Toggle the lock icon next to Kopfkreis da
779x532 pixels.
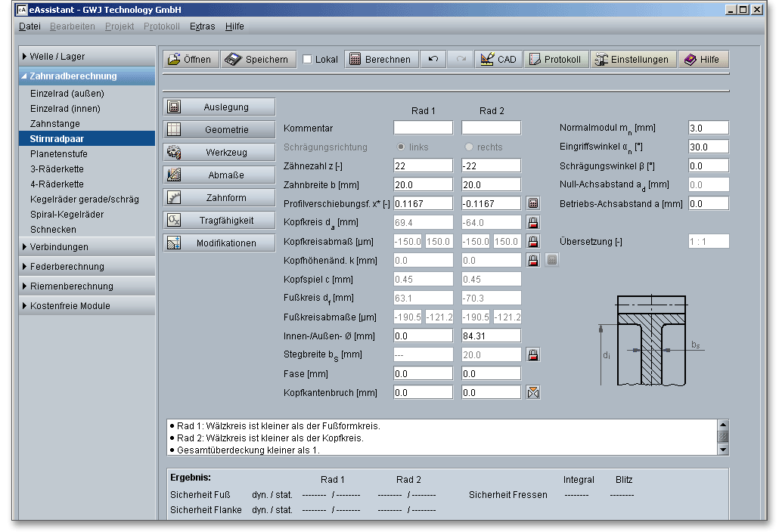tap(533, 222)
